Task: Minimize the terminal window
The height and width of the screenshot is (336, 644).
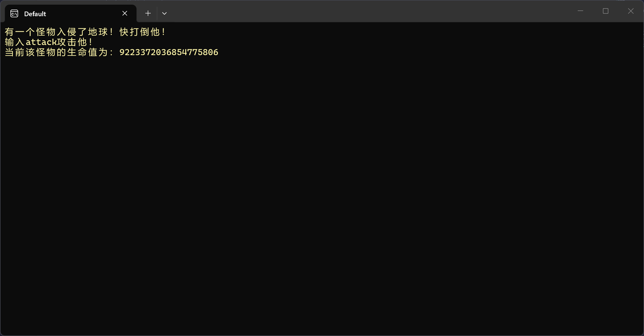Action: (x=580, y=11)
